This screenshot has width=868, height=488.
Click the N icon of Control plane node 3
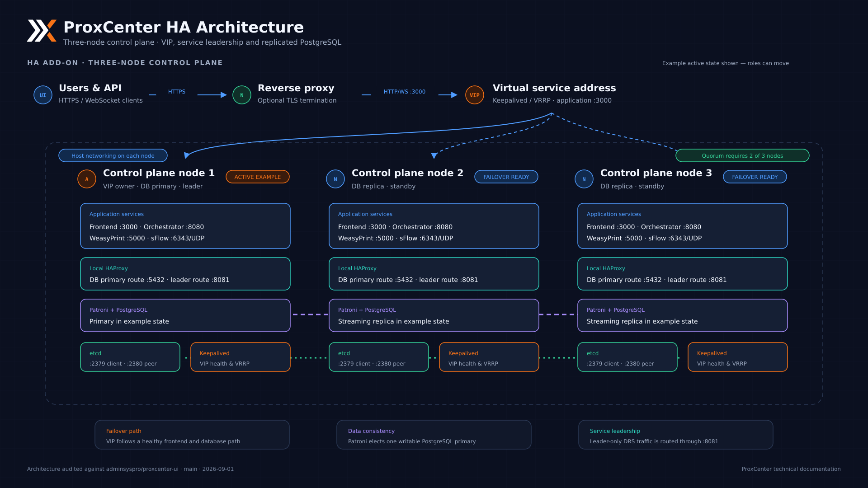(584, 179)
